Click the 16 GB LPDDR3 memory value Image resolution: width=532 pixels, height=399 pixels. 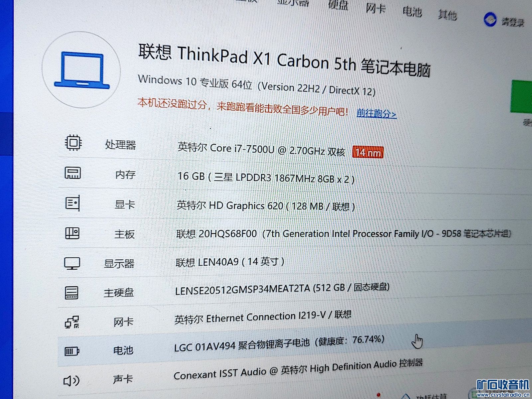click(266, 177)
